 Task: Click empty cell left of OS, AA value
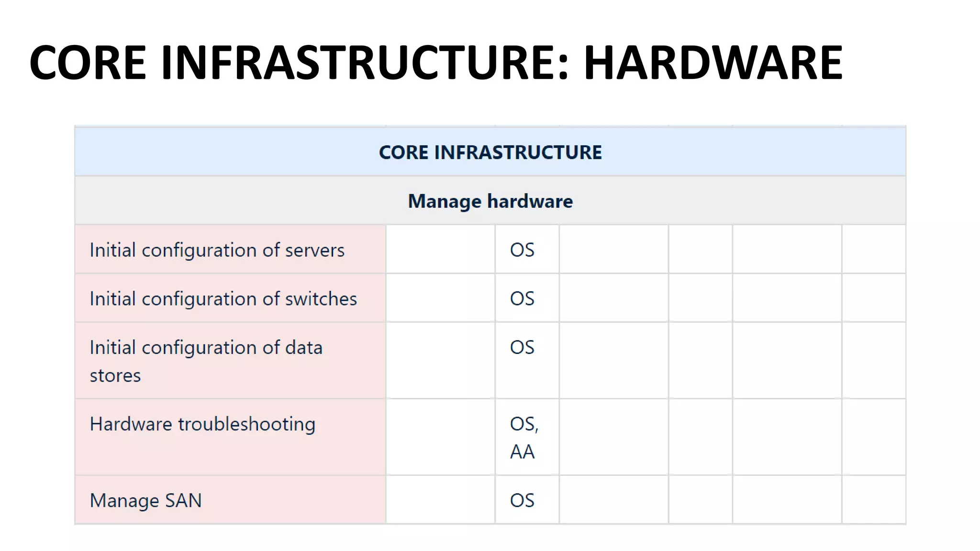pyautogui.click(x=440, y=437)
